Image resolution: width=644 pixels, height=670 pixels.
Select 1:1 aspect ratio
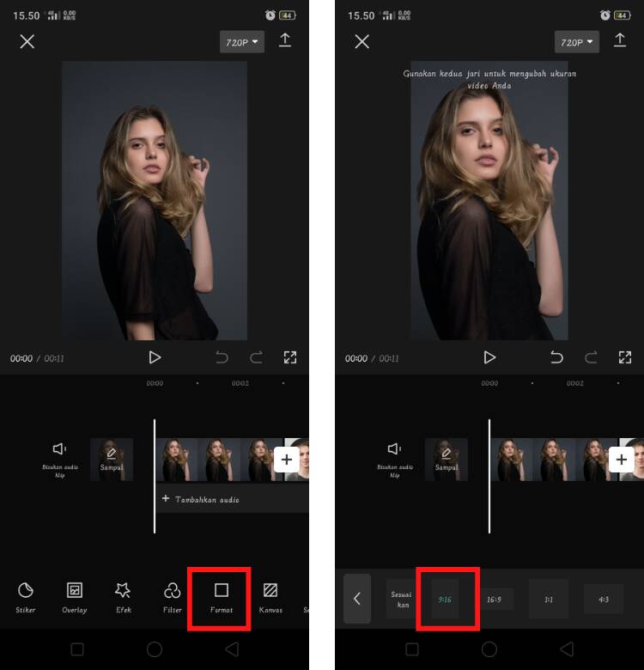click(x=549, y=599)
